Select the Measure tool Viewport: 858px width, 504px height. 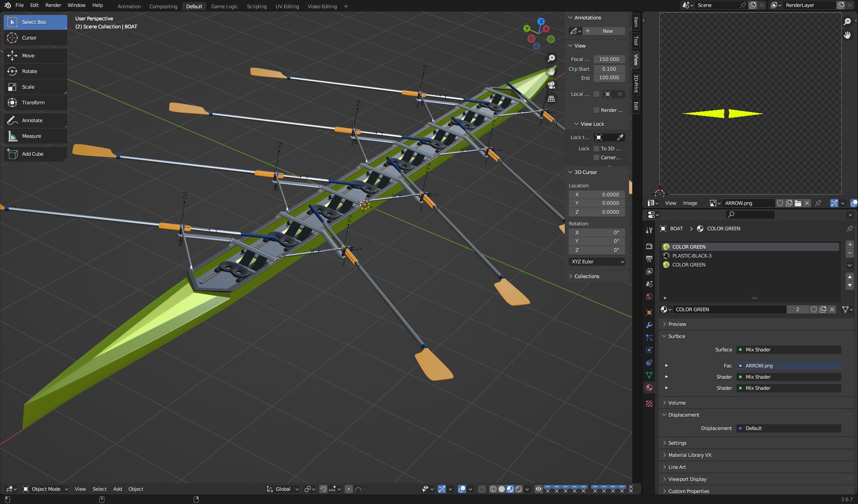click(35, 136)
